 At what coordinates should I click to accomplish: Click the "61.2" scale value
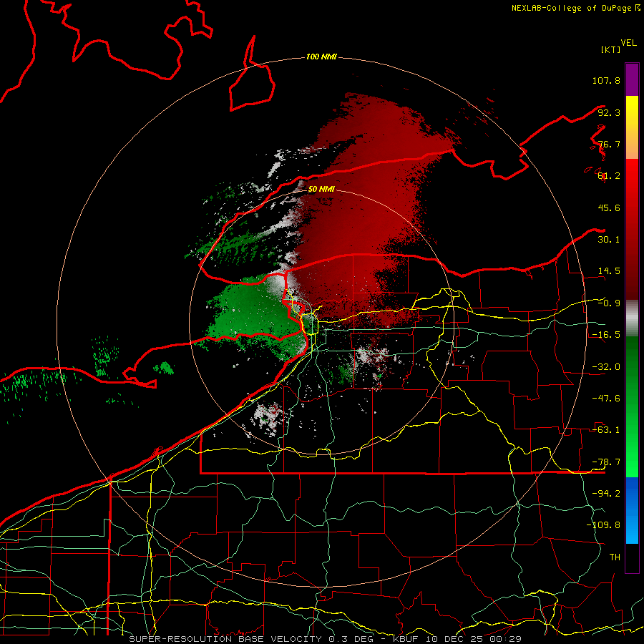tap(609, 176)
